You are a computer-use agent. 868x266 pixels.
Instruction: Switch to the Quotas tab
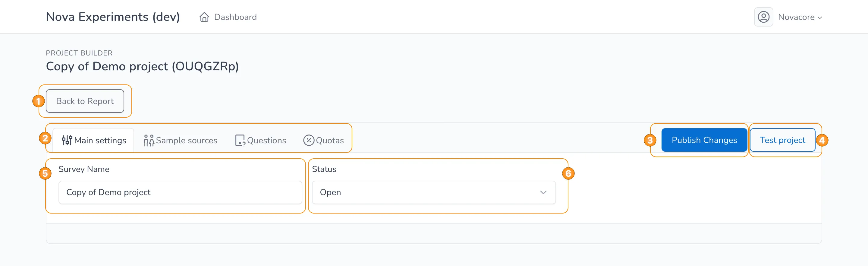(x=324, y=140)
